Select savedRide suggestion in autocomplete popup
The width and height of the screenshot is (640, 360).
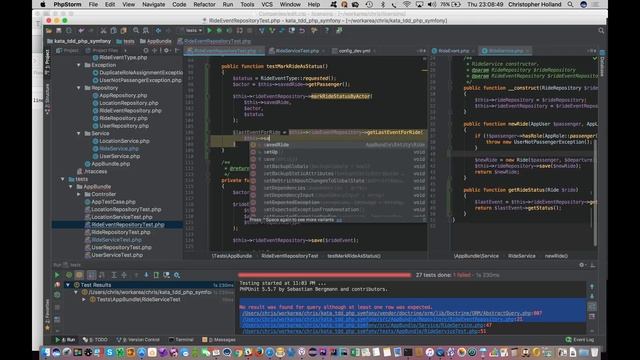pyautogui.click(x=338, y=145)
